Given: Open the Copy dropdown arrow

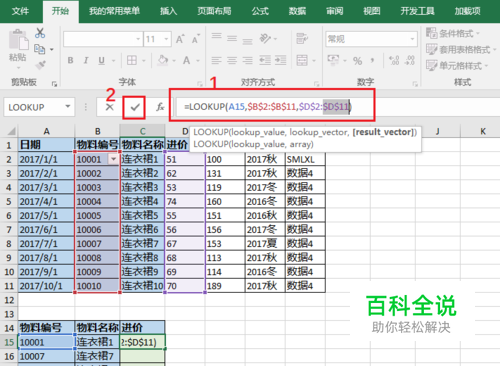Looking at the screenshot, I should click(x=52, y=49).
